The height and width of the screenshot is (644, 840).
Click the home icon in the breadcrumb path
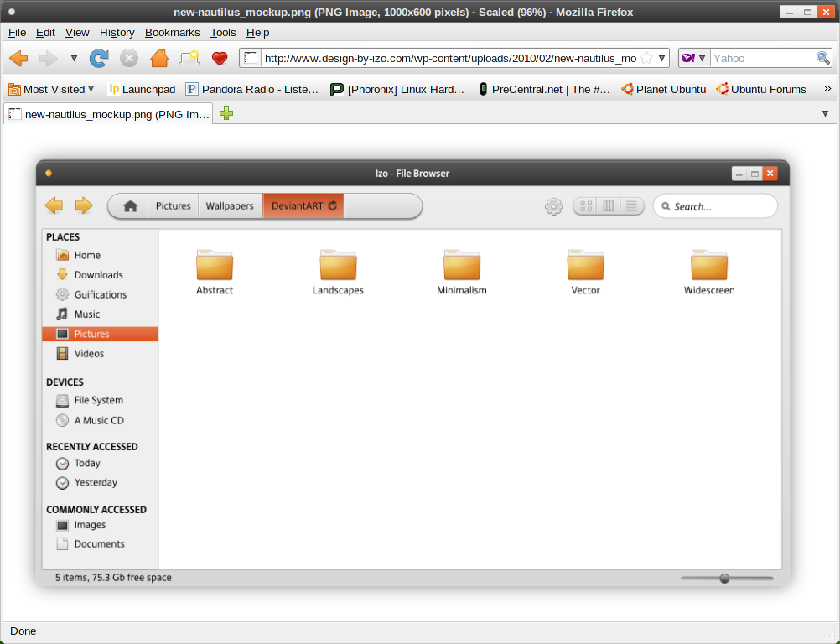(x=130, y=206)
